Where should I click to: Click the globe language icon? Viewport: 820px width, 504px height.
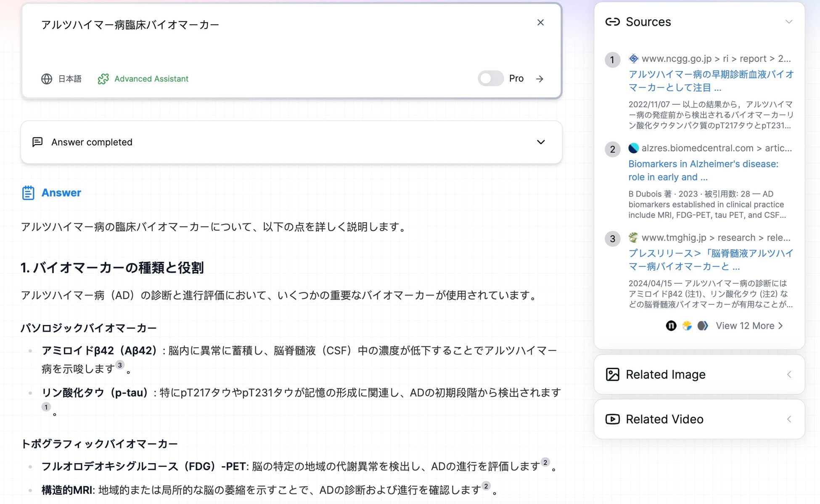47,79
